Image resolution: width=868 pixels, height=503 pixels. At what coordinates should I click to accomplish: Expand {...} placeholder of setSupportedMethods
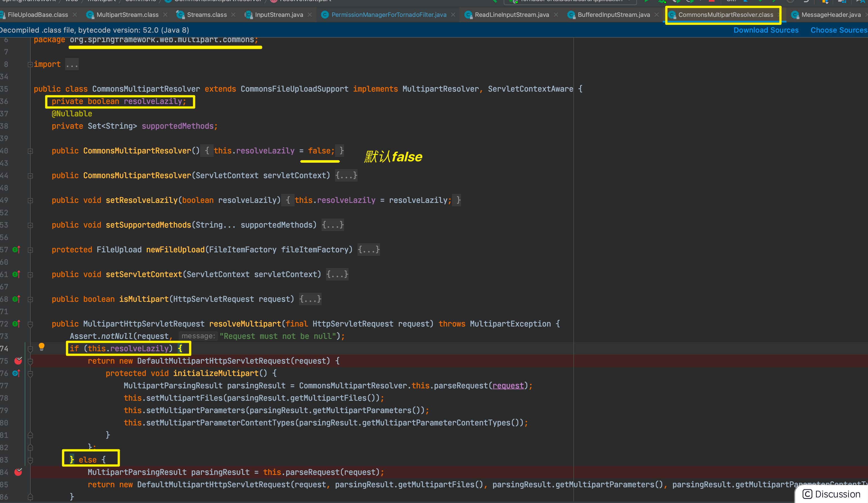(333, 225)
